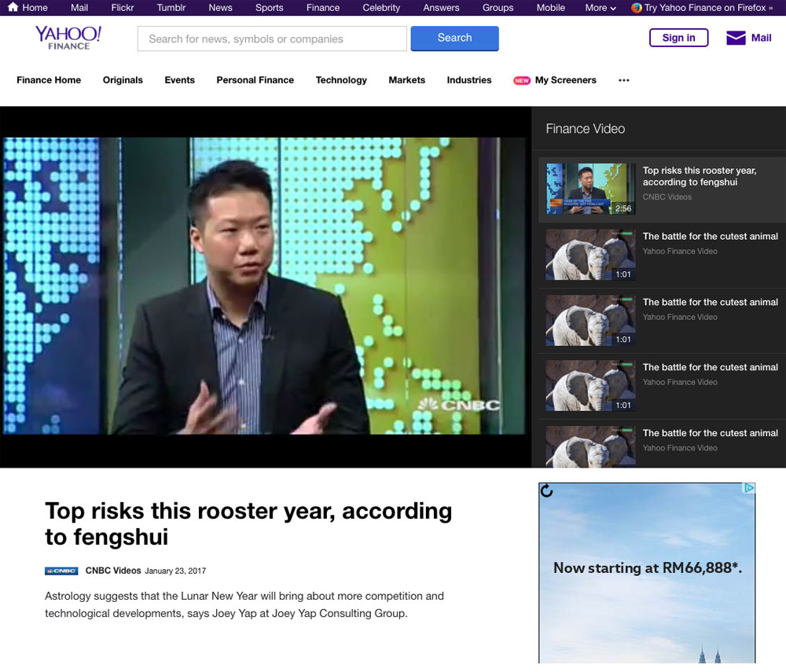Play the rooster year fengshui video thumbnail
Image resolution: width=786 pixels, height=672 pixels.
(x=590, y=189)
